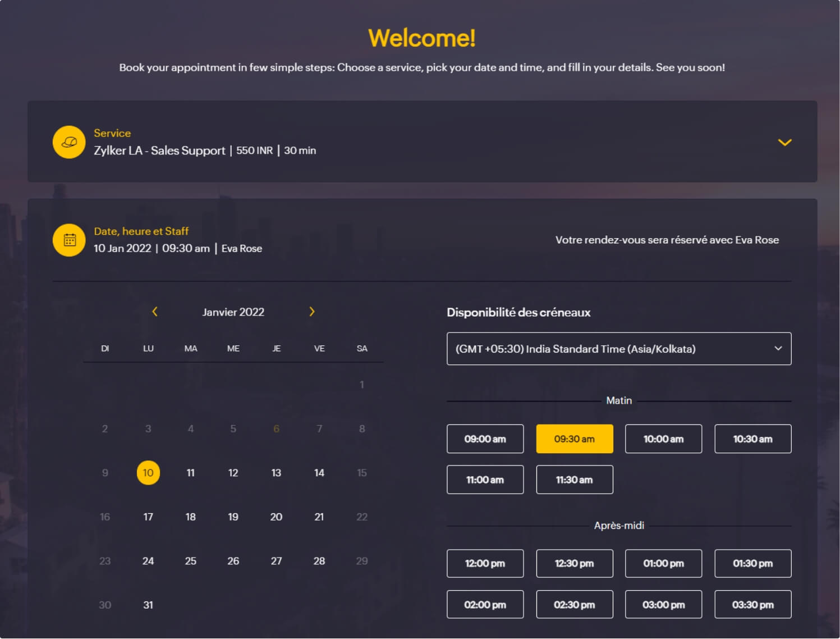The image size is (840, 639).
Task: Pick date 13 in calendar
Action: click(x=276, y=473)
